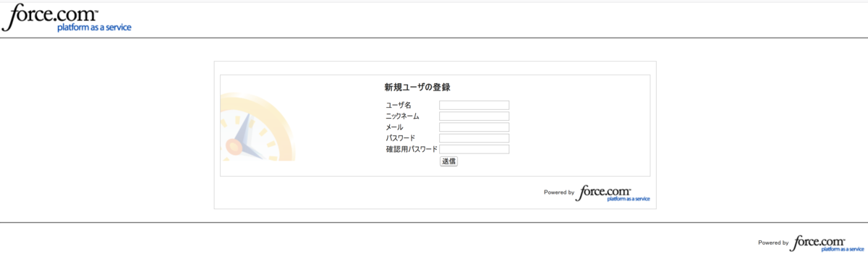Screen dimensions: 868x275
Task: Click force.com logo inside registration panel
Action: pos(613,193)
